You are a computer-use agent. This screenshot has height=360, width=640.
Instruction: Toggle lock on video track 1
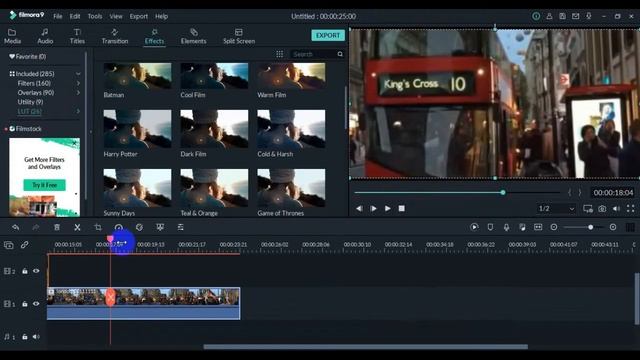(25, 304)
